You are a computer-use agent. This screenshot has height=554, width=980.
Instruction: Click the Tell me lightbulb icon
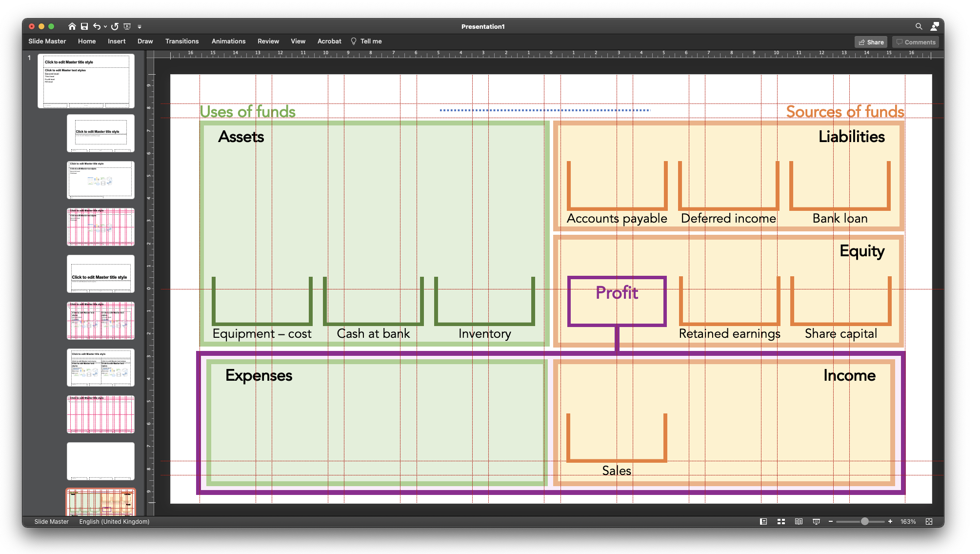[354, 41]
